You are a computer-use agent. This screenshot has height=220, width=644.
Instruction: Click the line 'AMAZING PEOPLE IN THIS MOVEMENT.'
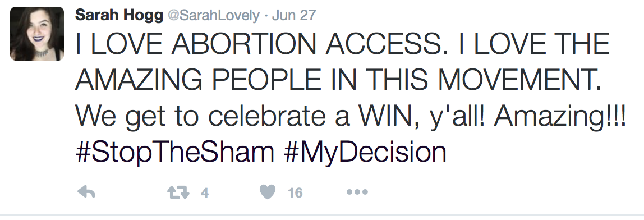point(338,80)
